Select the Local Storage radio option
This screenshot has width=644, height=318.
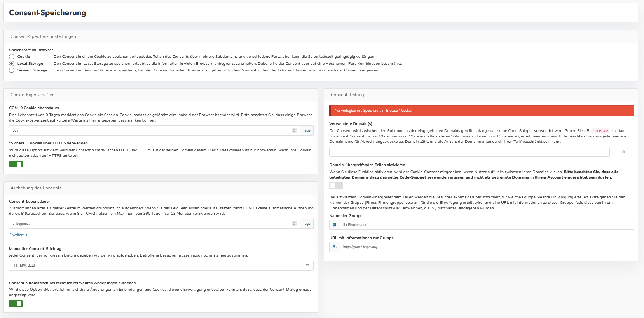[x=12, y=64]
